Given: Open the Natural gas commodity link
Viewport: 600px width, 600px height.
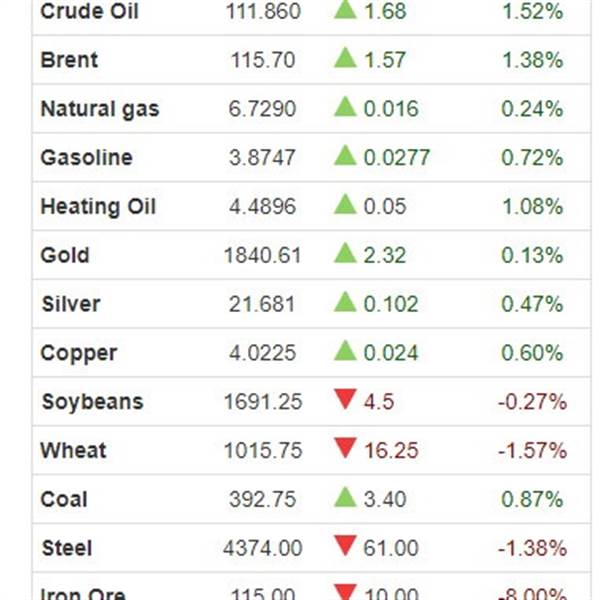Looking at the screenshot, I should [x=100, y=109].
